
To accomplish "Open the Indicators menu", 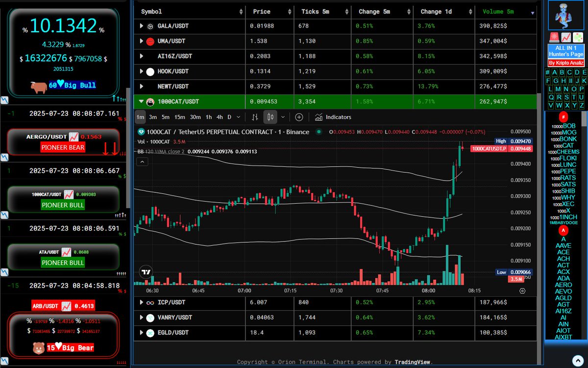I will coord(333,117).
